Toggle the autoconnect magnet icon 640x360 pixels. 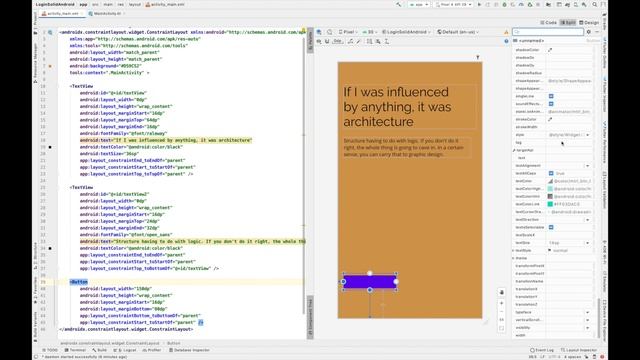327,41
